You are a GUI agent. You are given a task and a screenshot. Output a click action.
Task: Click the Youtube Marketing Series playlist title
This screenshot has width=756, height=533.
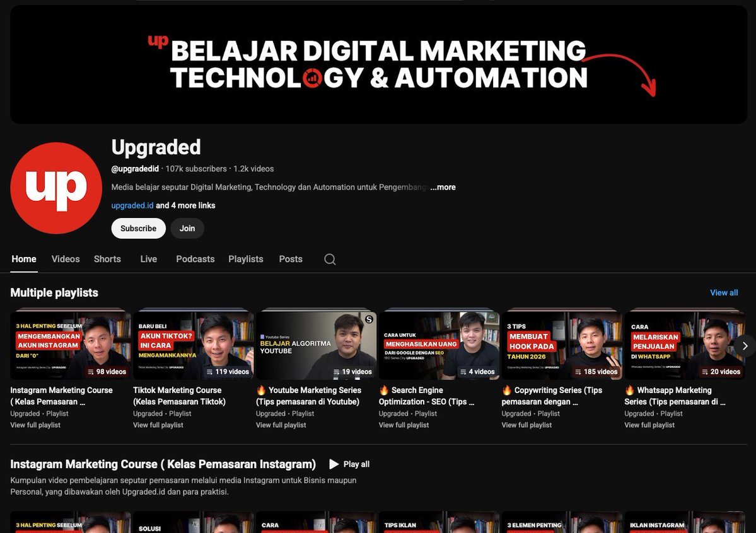tap(308, 396)
